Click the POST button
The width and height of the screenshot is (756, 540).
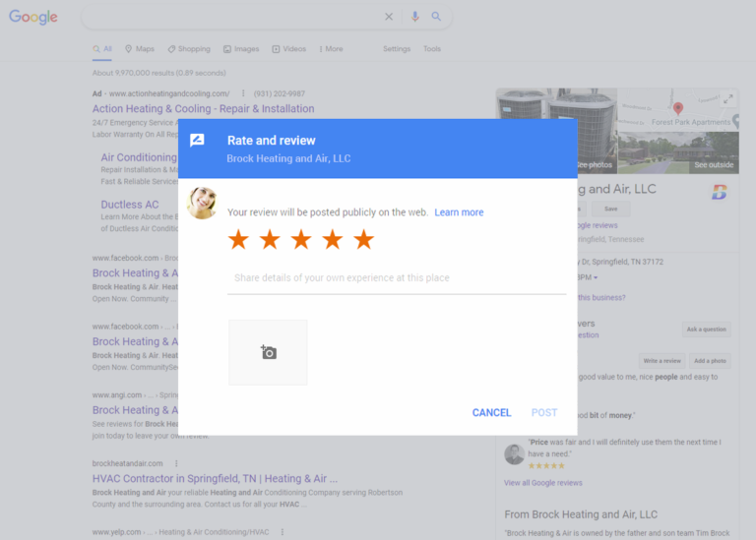[544, 413]
